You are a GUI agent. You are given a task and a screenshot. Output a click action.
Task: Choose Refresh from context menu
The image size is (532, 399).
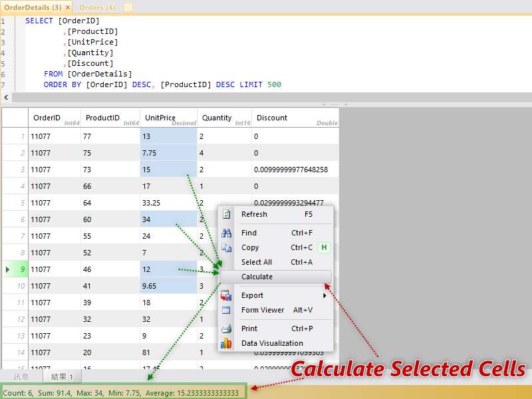275,214
